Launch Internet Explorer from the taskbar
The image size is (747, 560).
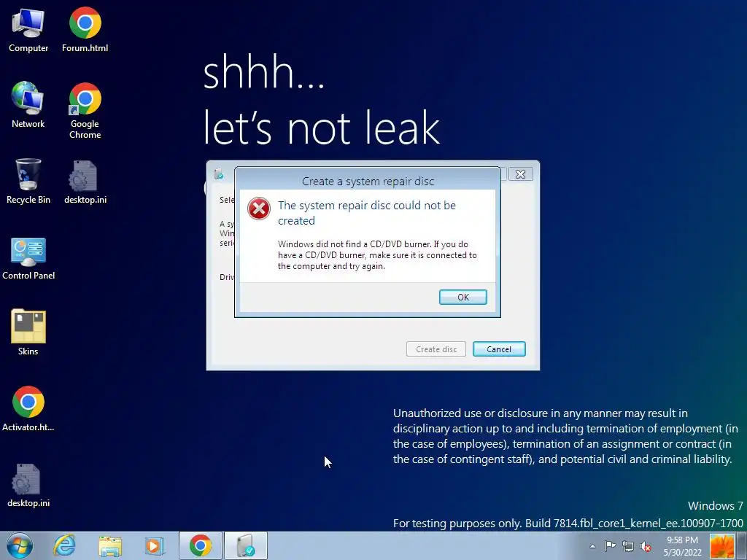pyautogui.click(x=64, y=545)
